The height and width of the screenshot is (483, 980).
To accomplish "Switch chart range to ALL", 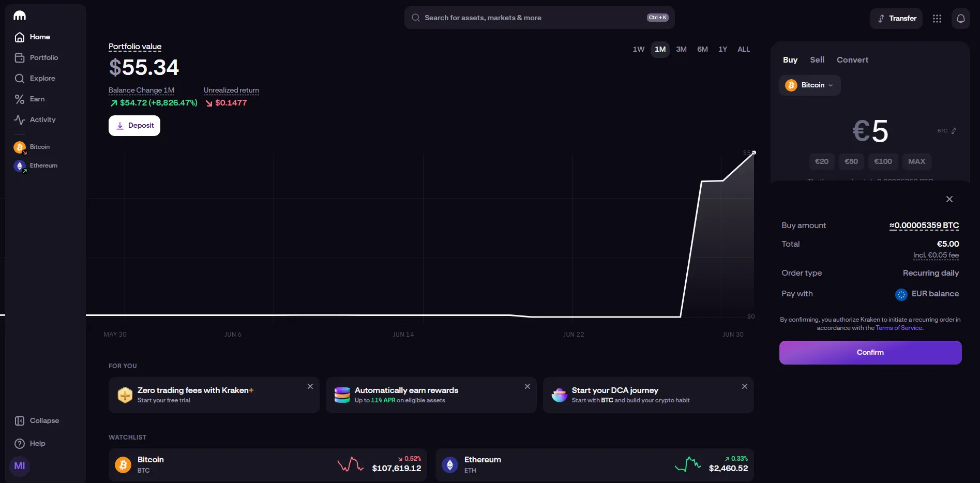I will click(x=743, y=50).
